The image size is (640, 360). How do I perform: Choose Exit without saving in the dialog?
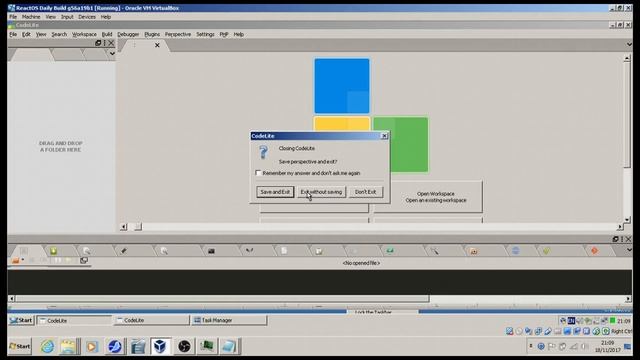321,192
